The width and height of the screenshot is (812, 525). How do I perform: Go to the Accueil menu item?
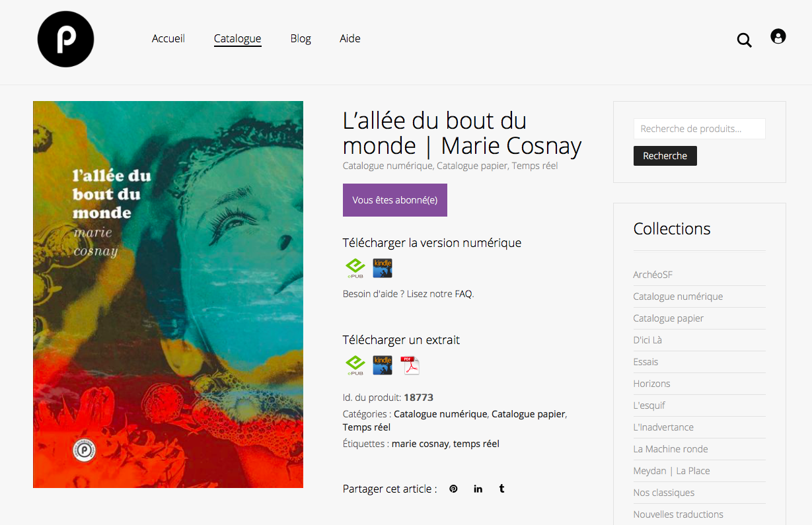point(168,38)
